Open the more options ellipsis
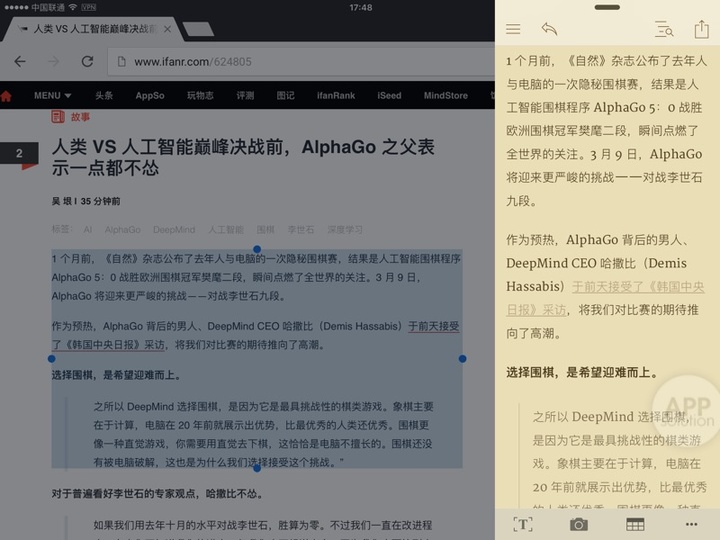The image size is (720, 540). [691, 524]
